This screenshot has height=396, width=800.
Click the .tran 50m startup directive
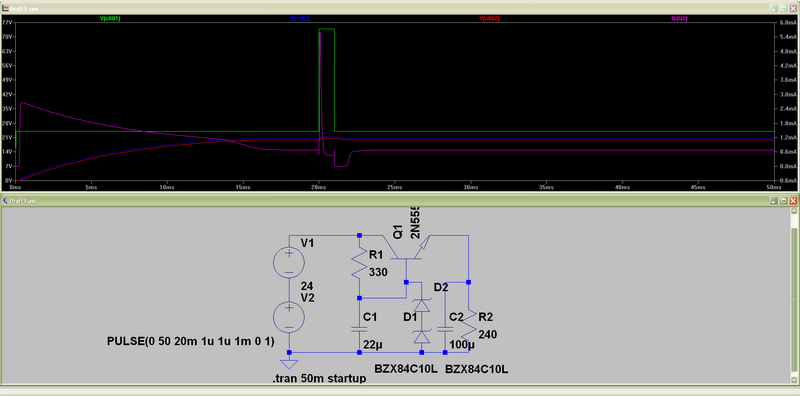(320, 379)
